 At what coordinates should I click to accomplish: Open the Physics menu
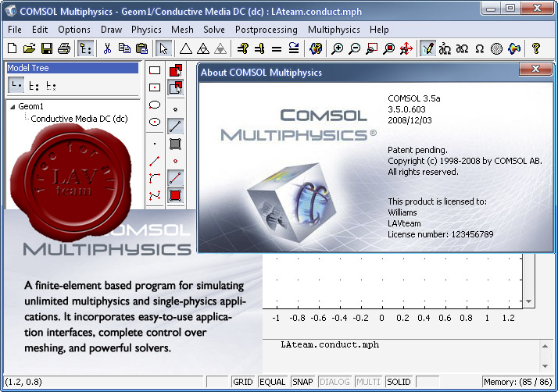coord(146,30)
